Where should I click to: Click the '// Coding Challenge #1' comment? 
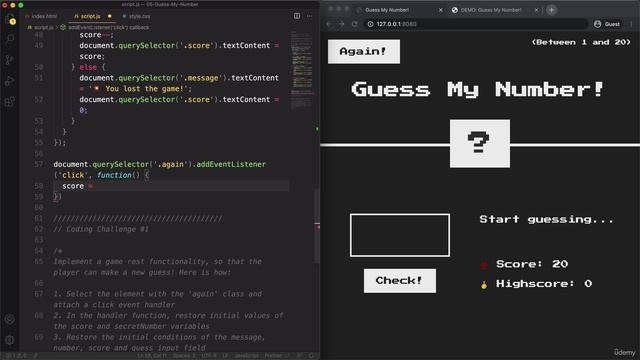101,229
